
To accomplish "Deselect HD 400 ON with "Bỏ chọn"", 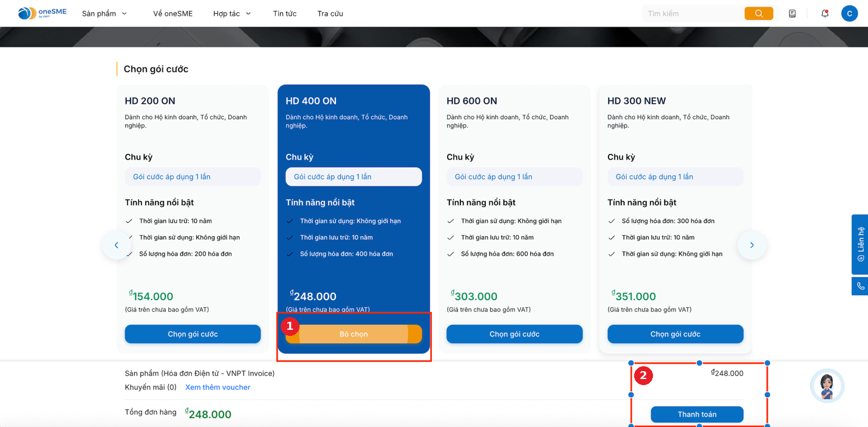I will [354, 334].
